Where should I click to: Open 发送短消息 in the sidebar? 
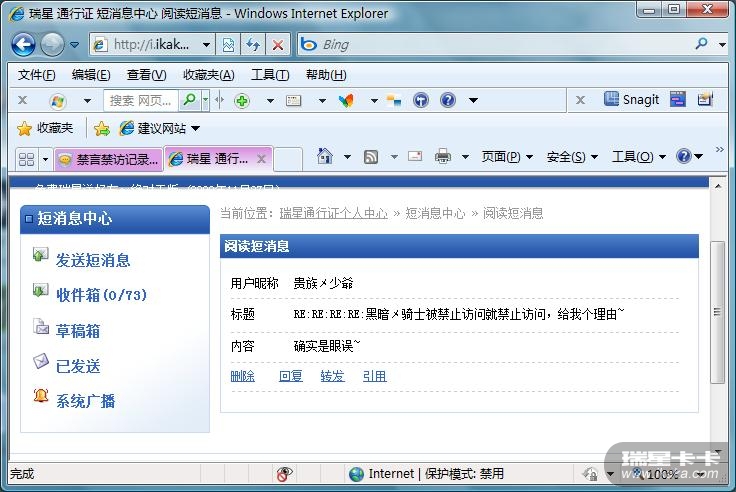click(93, 260)
